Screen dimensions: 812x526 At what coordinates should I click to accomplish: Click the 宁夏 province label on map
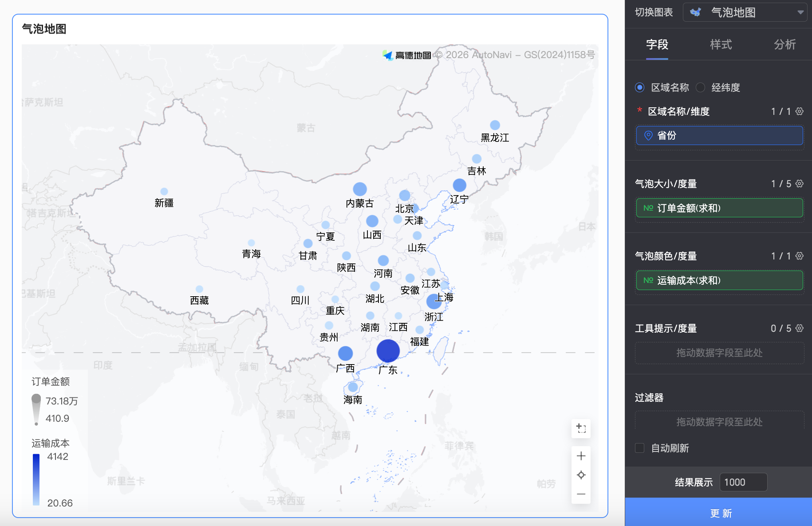click(326, 236)
